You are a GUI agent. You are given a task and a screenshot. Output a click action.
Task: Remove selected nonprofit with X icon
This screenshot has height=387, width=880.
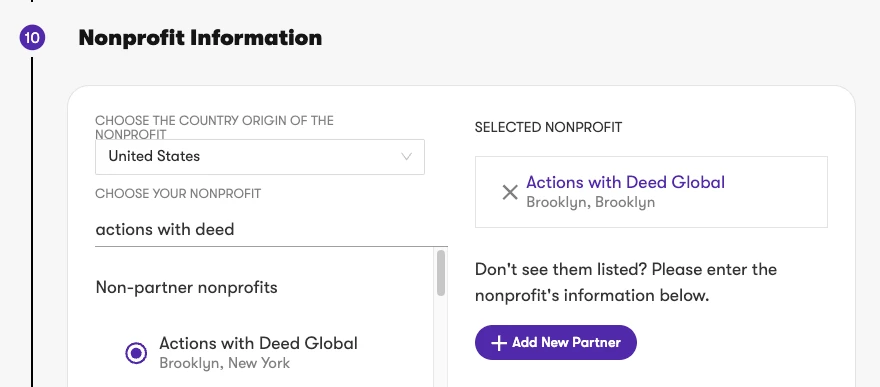point(510,192)
